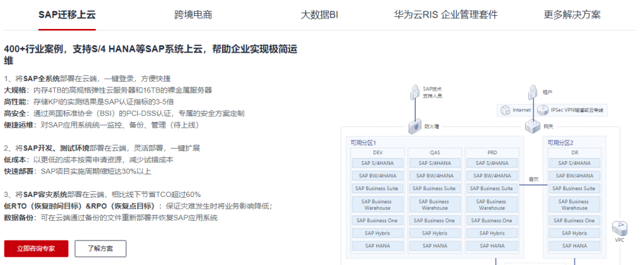The height and width of the screenshot is (265, 644).
Task: Click the 防火墙 firewall icon
Action: pyautogui.click(x=414, y=126)
